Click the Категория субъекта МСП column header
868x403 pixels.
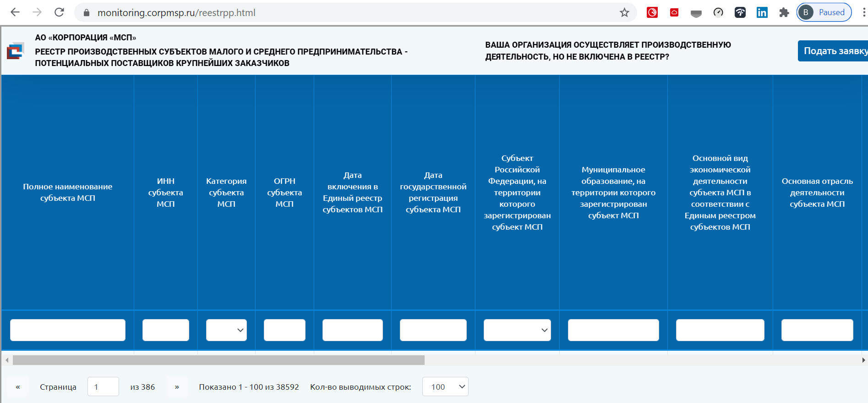(x=226, y=193)
